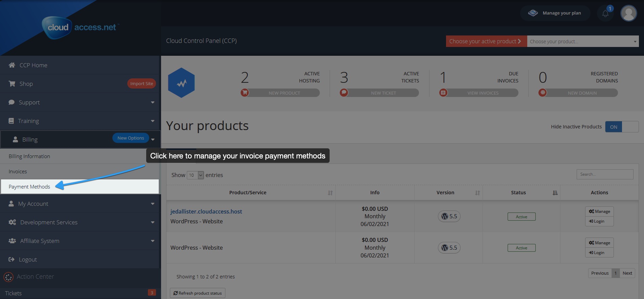This screenshot has width=644, height=299.
Task: Click the Training book icon
Action: coord(11,121)
